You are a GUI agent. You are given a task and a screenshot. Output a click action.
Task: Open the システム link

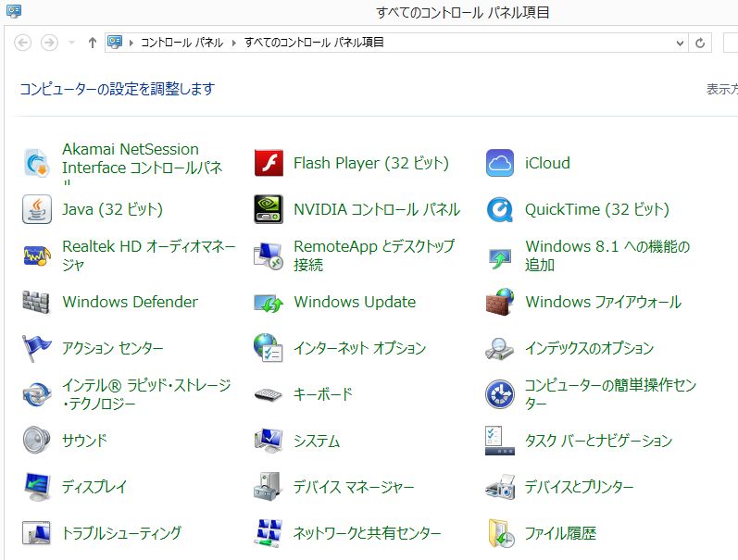(317, 441)
